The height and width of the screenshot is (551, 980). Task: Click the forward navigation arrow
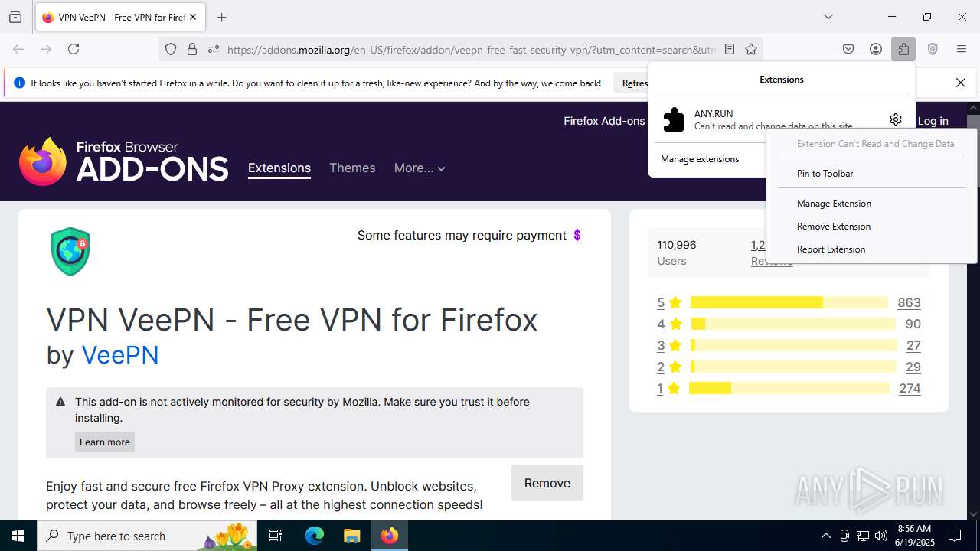click(46, 49)
